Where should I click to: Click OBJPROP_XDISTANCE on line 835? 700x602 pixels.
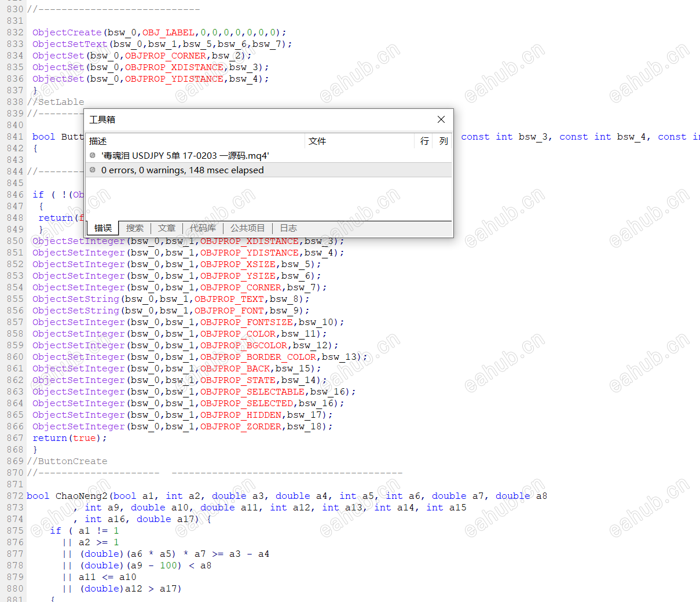[174, 67]
